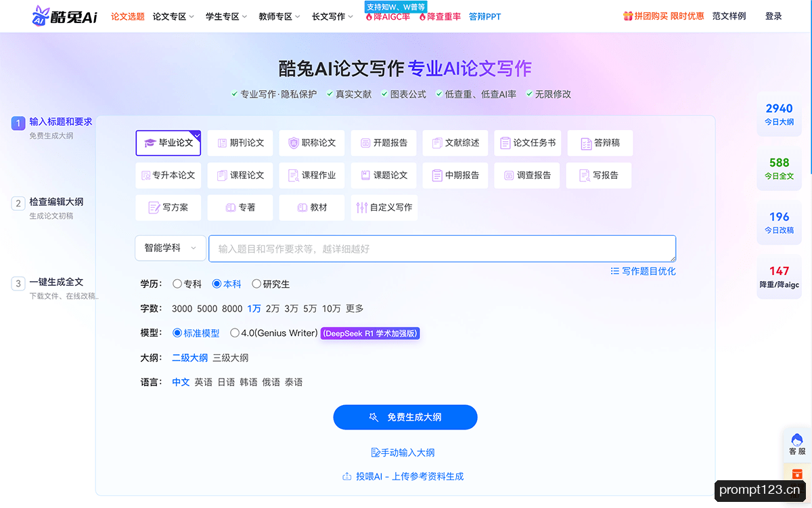Click the 拼团购买 限时优惠 gift promotion

(663, 16)
